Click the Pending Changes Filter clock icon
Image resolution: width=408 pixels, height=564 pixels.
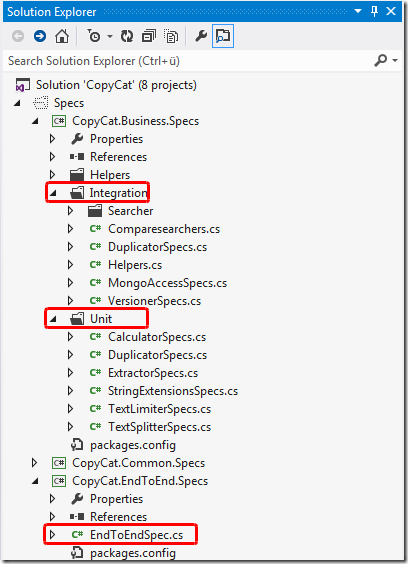pyautogui.click(x=94, y=36)
